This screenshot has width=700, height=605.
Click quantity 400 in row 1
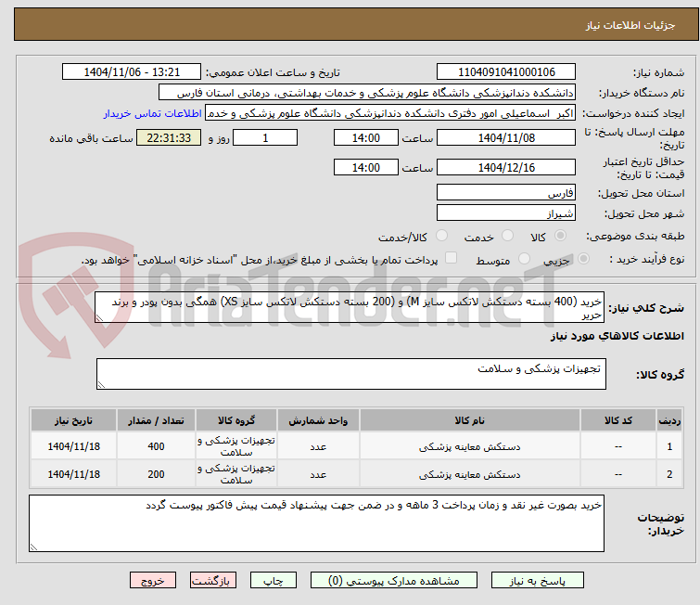tap(157, 446)
